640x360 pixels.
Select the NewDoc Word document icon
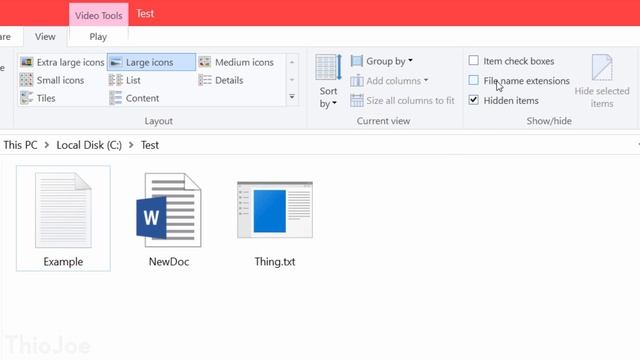[x=169, y=210]
